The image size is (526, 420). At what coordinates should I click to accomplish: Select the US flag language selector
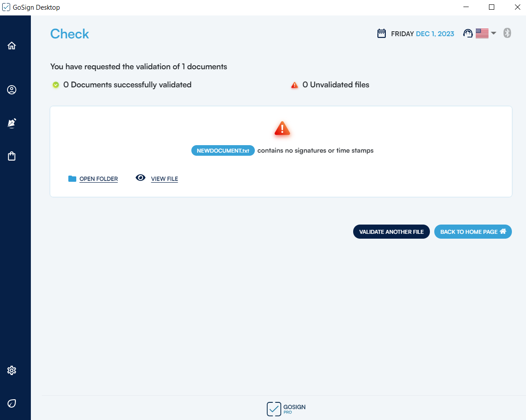482,34
